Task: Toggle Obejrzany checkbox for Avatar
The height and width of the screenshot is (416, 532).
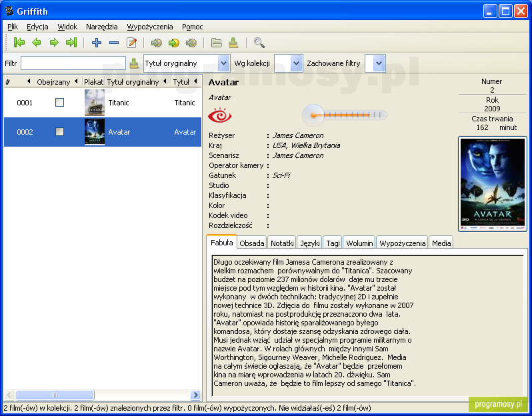Action: coord(60,131)
